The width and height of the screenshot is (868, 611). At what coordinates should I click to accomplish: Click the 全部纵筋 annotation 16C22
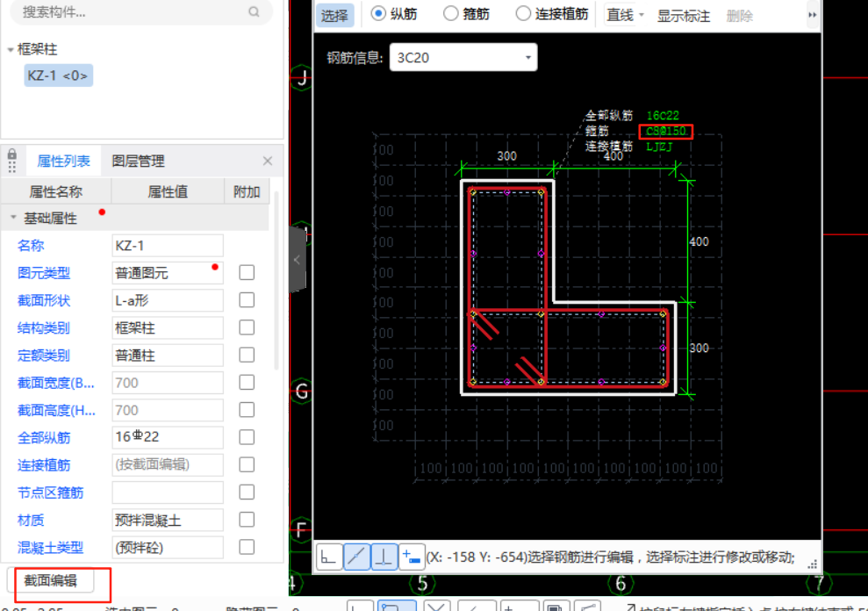(x=663, y=115)
